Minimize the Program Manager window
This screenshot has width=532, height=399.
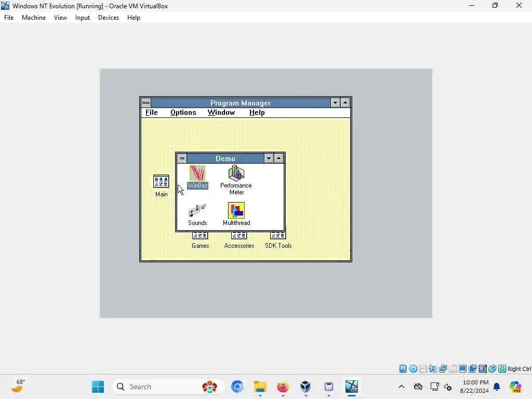click(335, 102)
